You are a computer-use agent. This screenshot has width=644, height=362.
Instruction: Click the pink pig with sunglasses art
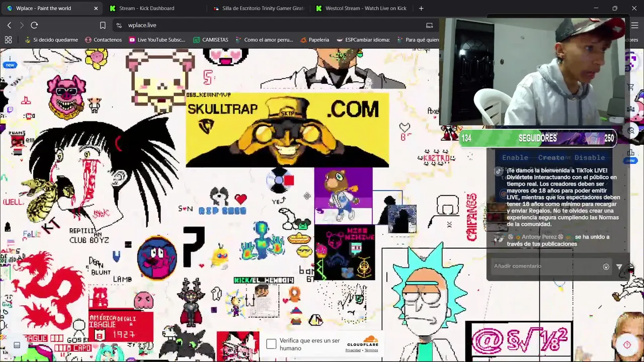point(66,97)
